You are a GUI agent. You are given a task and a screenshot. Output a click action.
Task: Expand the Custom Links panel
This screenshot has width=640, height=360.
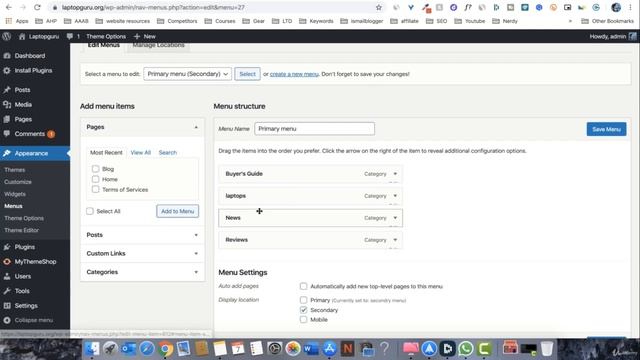click(x=196, y=253)
